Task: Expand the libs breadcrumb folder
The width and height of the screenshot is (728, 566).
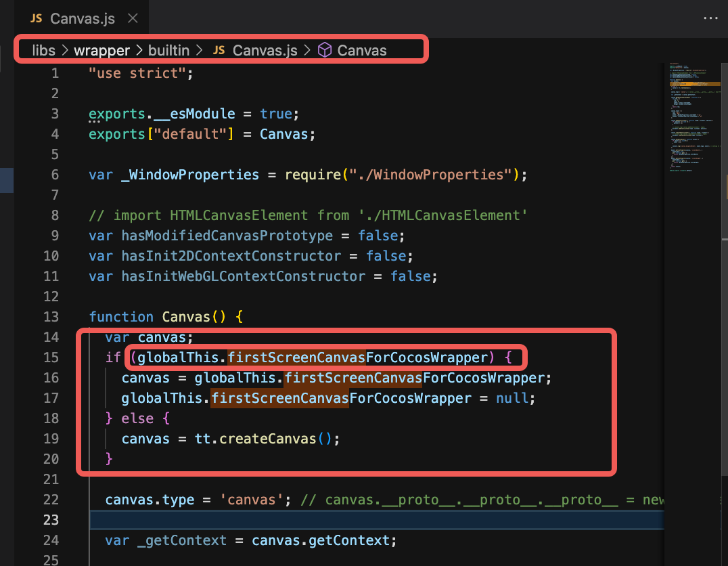Action: (x=44, y=50)
